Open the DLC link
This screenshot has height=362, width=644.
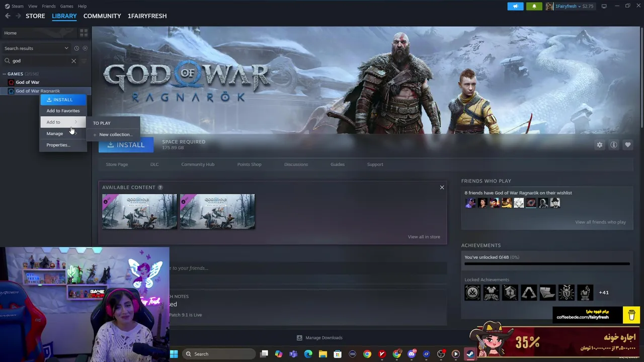(154, 164)
